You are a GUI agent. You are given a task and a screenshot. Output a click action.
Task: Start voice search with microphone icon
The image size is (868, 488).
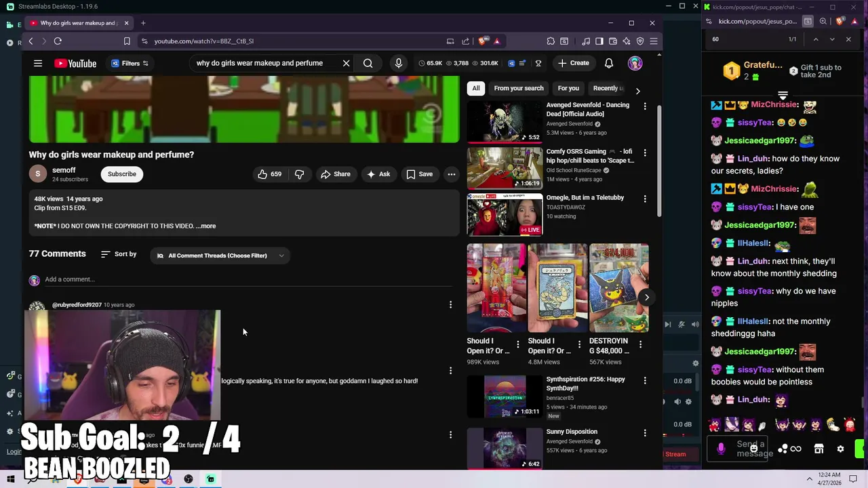coord(398,63)
